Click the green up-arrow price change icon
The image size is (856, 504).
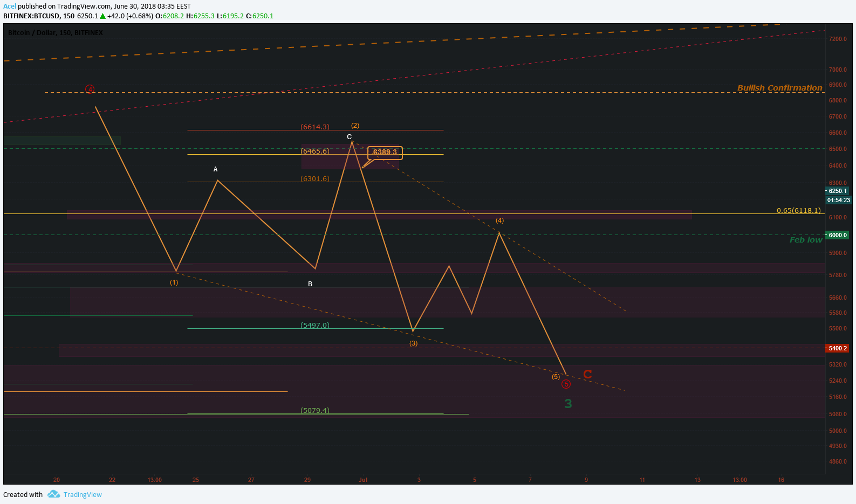click(102, 16)
